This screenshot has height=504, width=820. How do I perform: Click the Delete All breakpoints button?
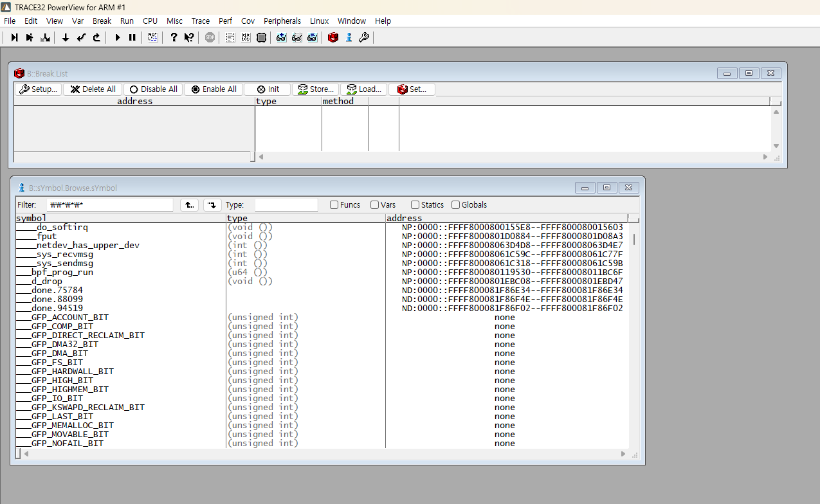[93, 89]
